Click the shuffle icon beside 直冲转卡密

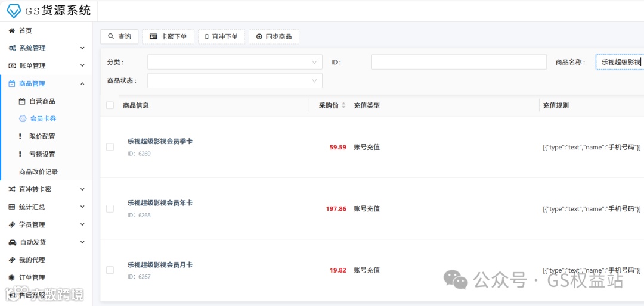pos(12,189)
